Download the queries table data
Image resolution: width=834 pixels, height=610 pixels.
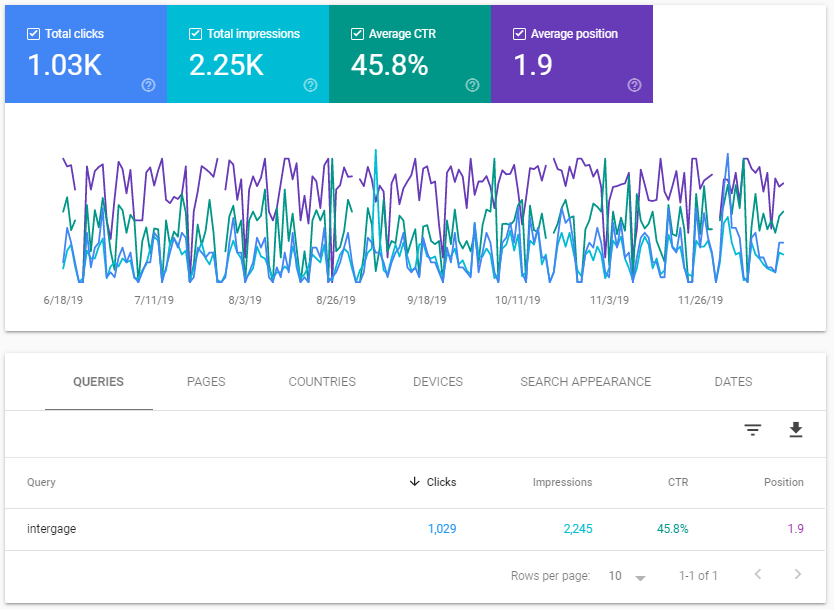796,430
